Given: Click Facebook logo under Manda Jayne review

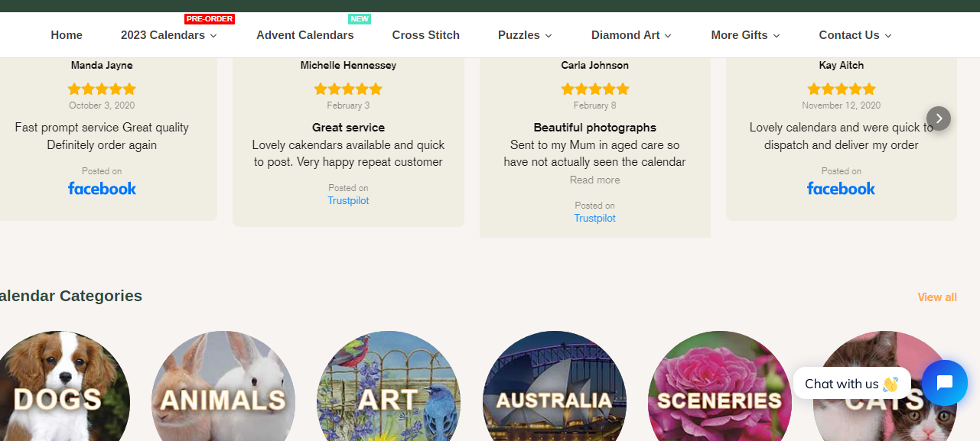Looking at the screenshot, I should pos(102,189).
